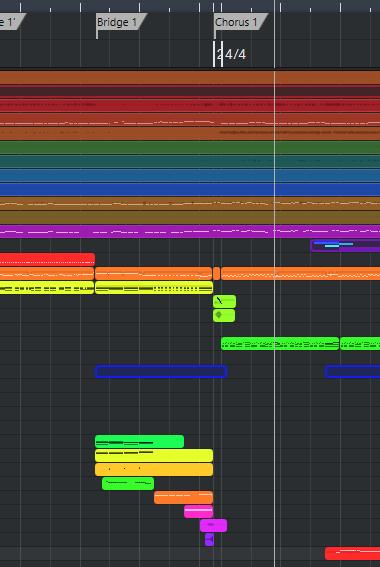Select the dark maroon audio track lane
The width and height of the screenshot is (380, 567).
pyautogui.click(x=190, y=92)
